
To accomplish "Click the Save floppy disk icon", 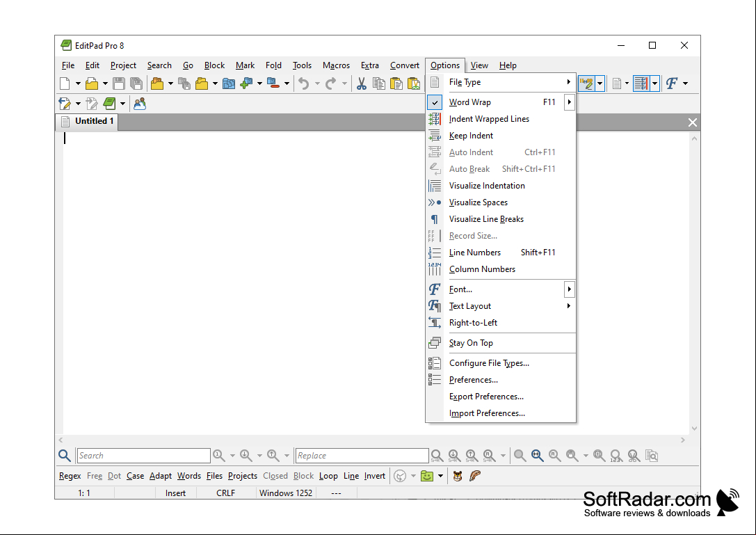I will (x=119, y=83).
